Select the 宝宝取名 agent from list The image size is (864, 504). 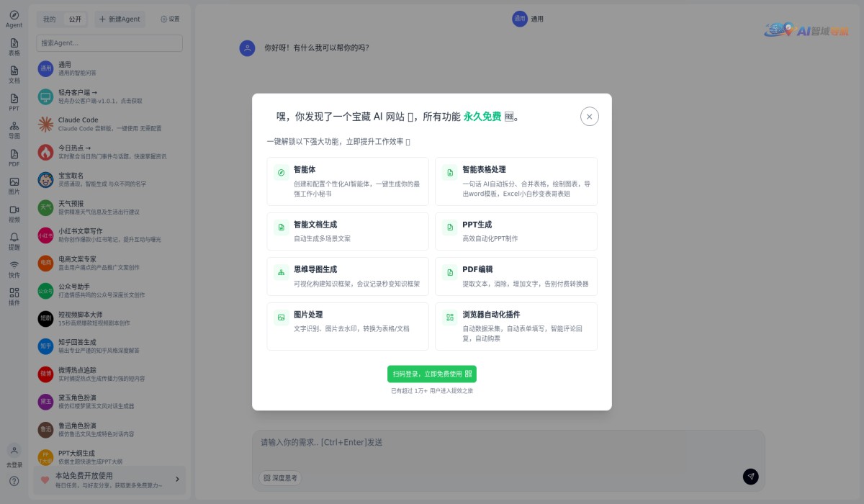pyautogui.click(x=109, y=179)
